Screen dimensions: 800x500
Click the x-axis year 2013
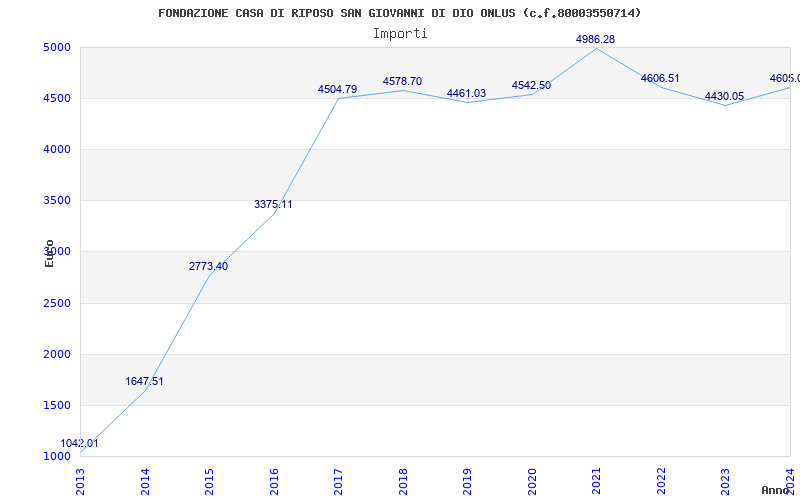pyautogui.click(x=81, y=482)
